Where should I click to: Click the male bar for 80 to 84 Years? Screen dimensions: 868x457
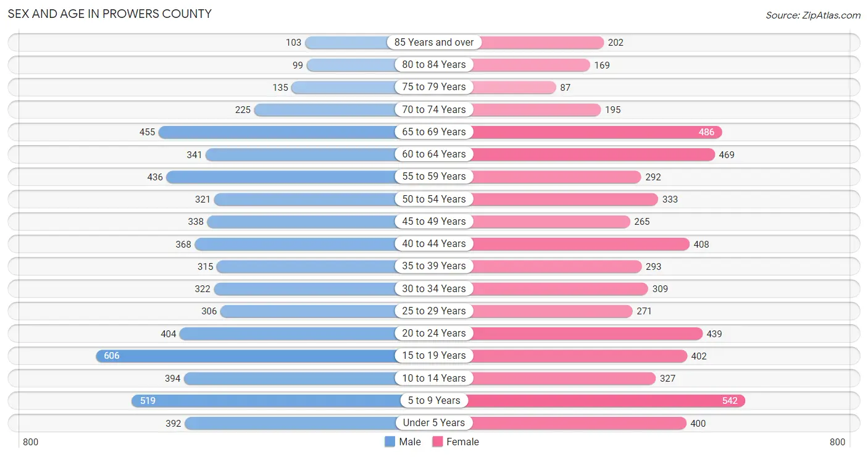click(x=351, y=65)
